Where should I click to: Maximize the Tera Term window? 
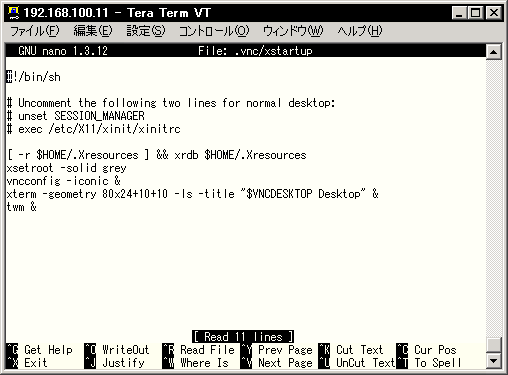click(x=475, y=13)
